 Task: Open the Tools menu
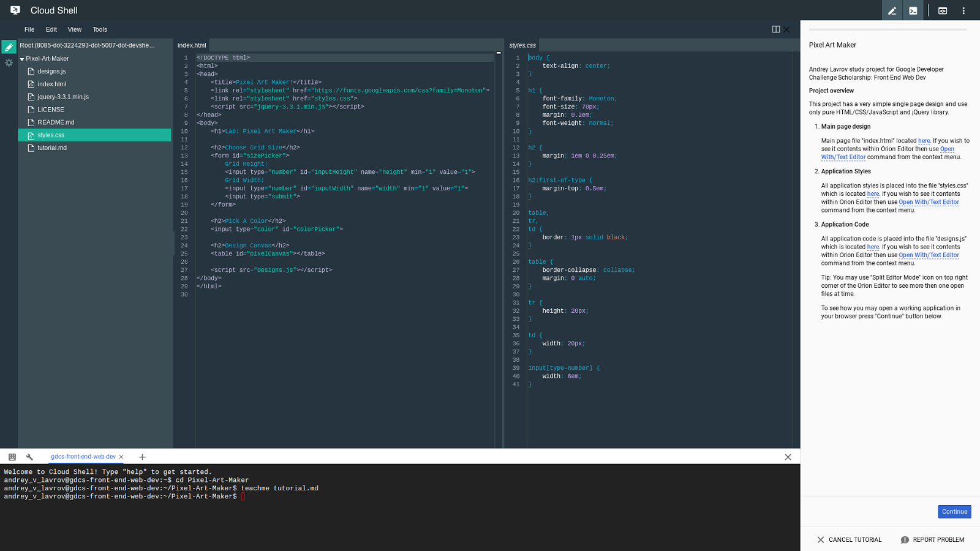coord(99,29)
